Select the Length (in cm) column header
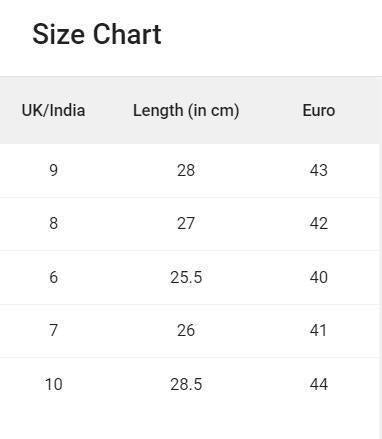The image size is (382, 439). [186, 110]
